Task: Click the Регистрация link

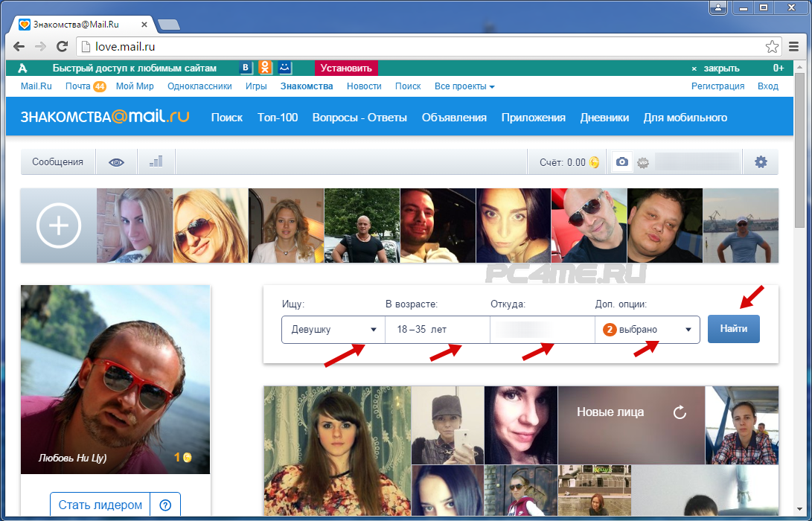Action: (x=717, y=86)
